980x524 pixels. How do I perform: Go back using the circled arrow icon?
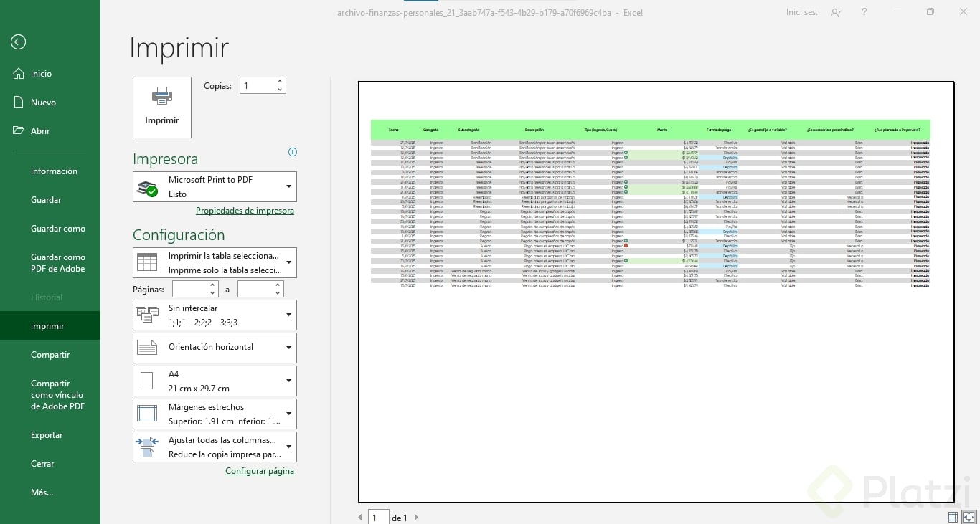click(19, 42)
